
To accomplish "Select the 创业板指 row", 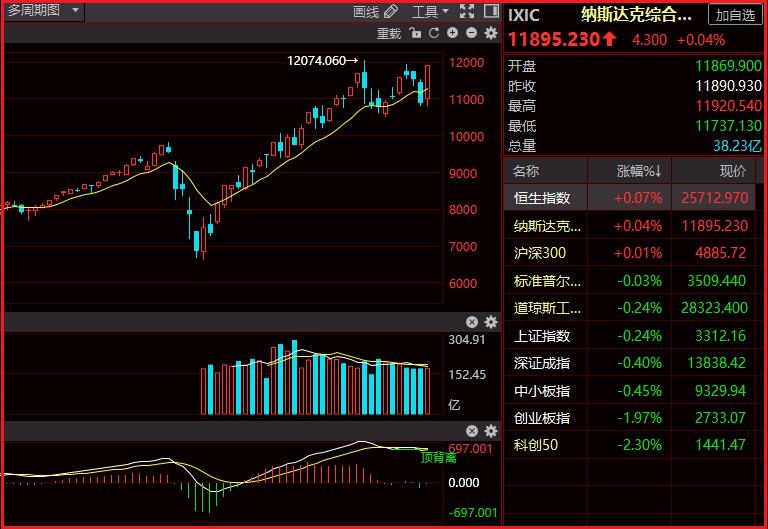I will click(630, 417).
